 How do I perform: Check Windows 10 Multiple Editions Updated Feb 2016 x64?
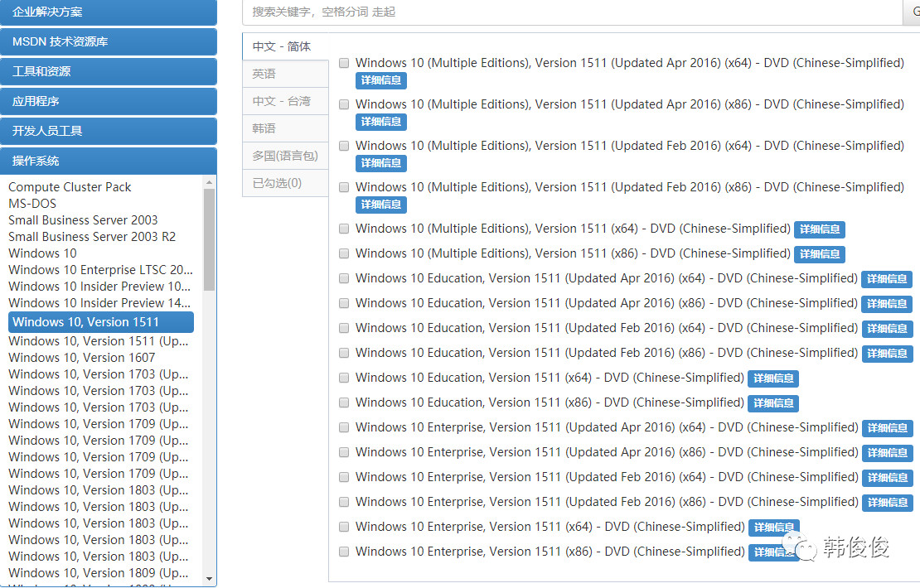click(x=344, y=146)
